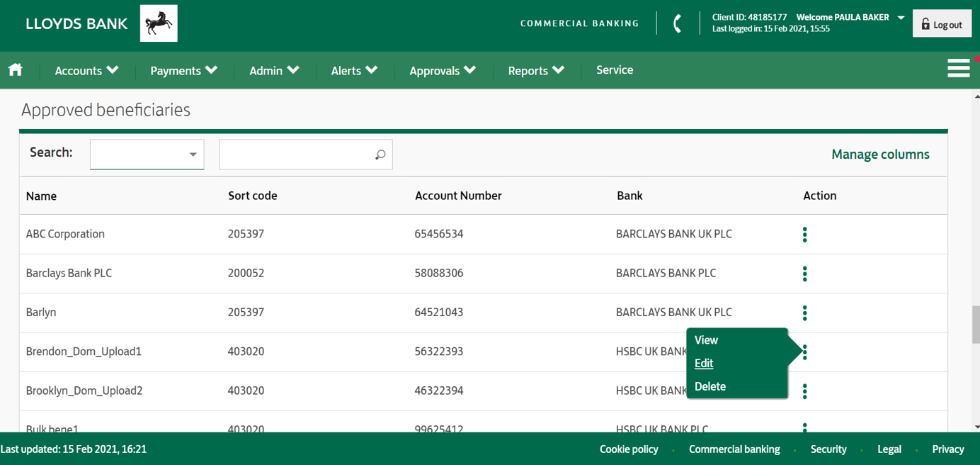980x465 pixels.
Task: Go to the home icon in navigation bar
Action: click(x=16, y=69)
